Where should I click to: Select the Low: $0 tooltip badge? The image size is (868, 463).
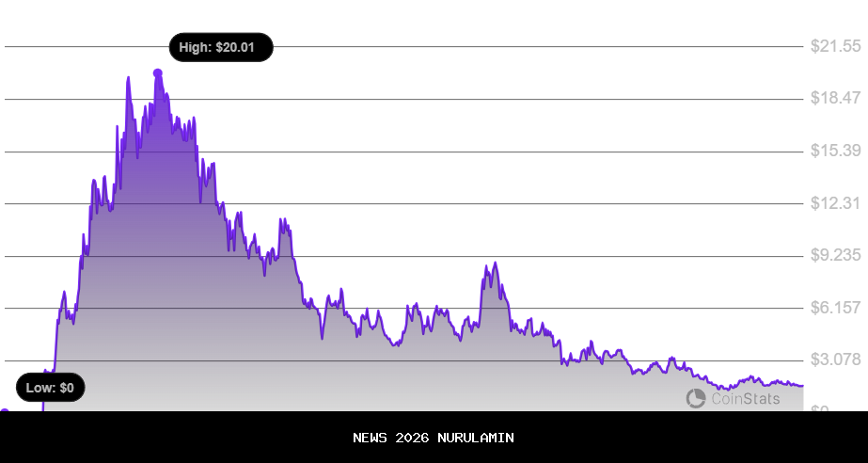pos(51,387)
